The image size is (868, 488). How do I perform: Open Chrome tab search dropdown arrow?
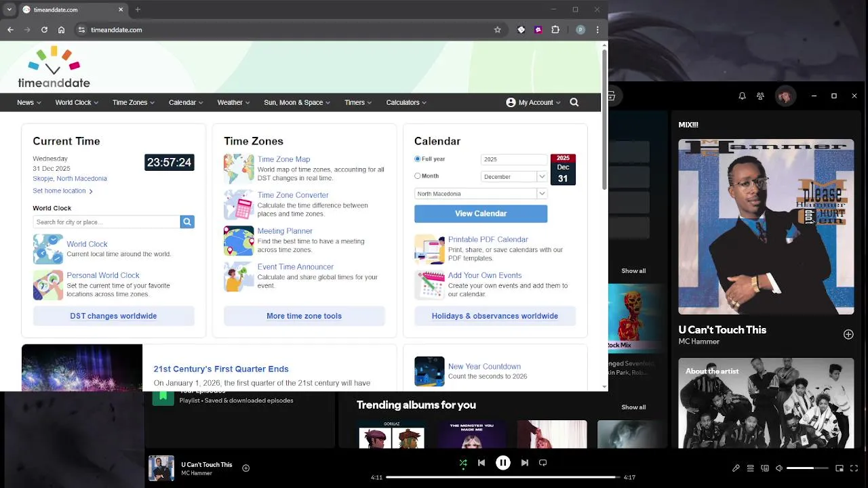click(9, 9)
